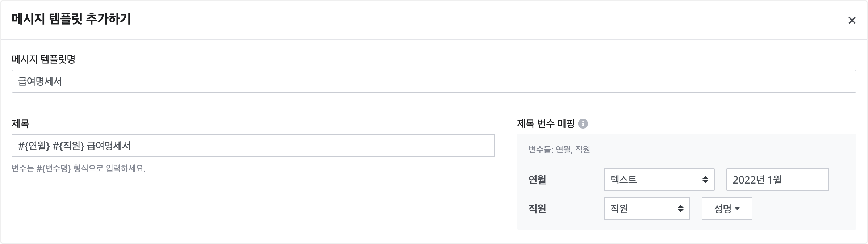Focus the 메시지 템플릿명 input field

434,81
